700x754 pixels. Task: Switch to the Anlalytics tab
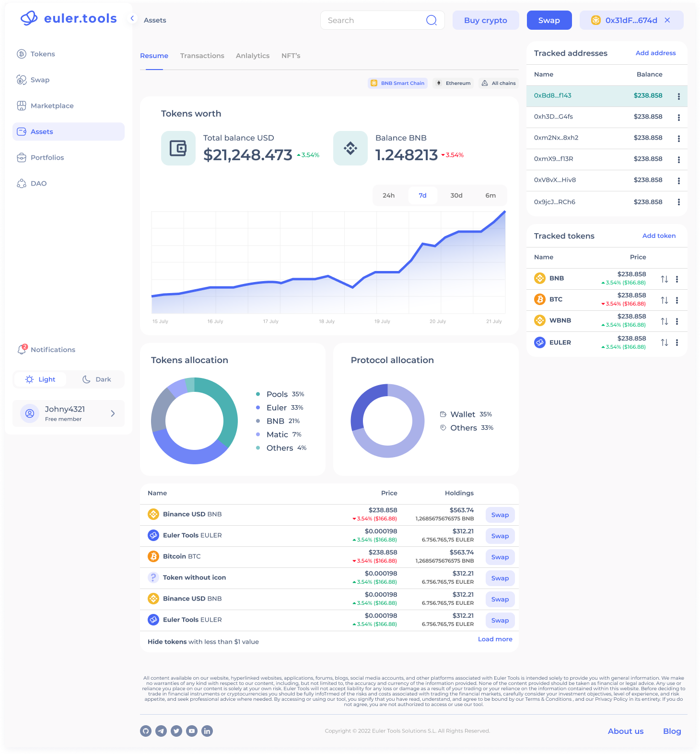[253, 56]
